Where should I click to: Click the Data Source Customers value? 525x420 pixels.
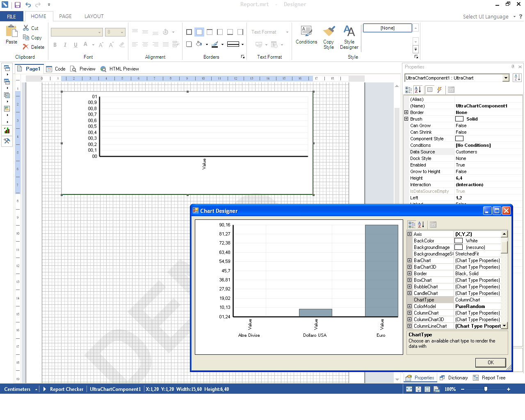466,152
